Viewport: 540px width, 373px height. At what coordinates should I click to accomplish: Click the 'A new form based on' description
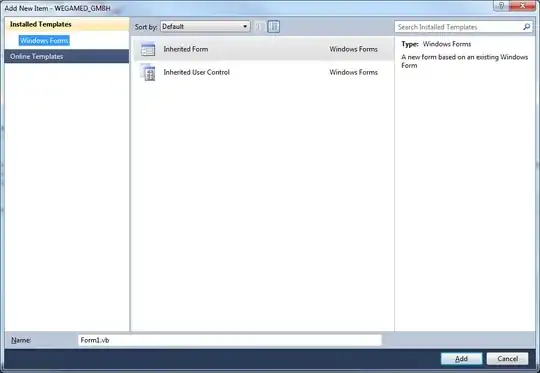[x=464, y=61]
